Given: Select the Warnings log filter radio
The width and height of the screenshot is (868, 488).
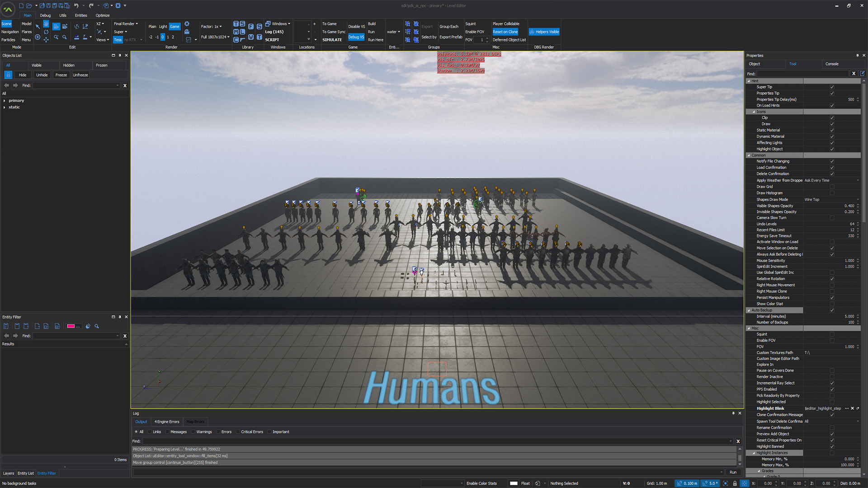Looking at the screenshot, I should (x=193, y=432).
